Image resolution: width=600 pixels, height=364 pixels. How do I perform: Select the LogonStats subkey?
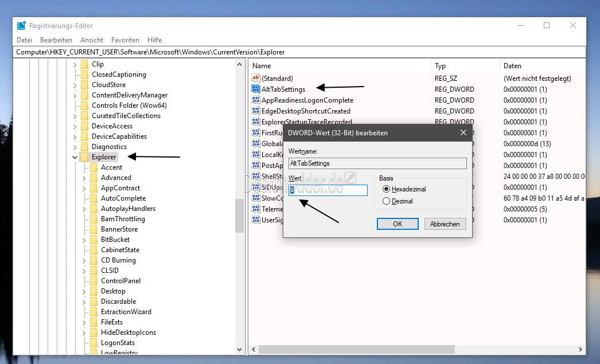[118, 343]
